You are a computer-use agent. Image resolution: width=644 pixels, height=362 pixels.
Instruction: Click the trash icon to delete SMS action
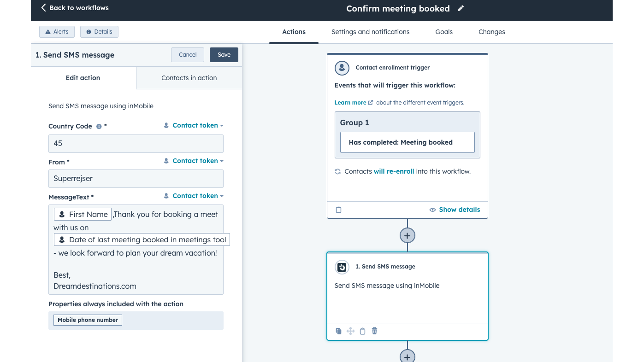pyautogui.click(x=374, y=331)
